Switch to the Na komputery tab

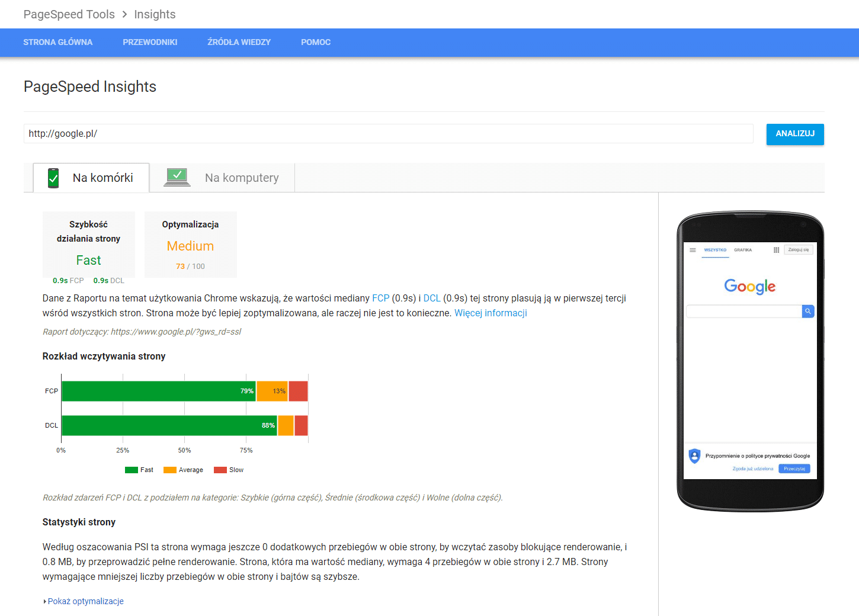pyautogui.click(x=222, y=178)
